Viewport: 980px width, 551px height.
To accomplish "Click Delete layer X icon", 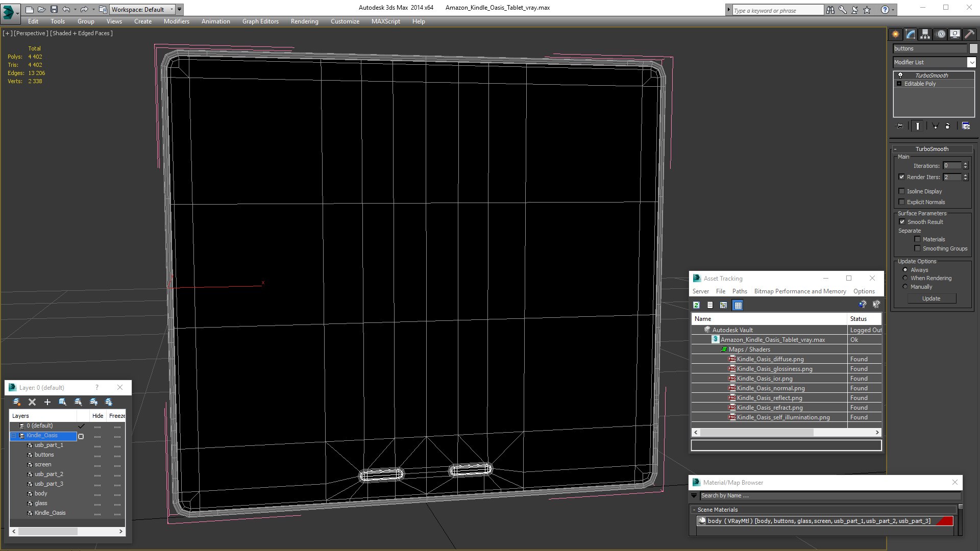I will click(32, 402).
